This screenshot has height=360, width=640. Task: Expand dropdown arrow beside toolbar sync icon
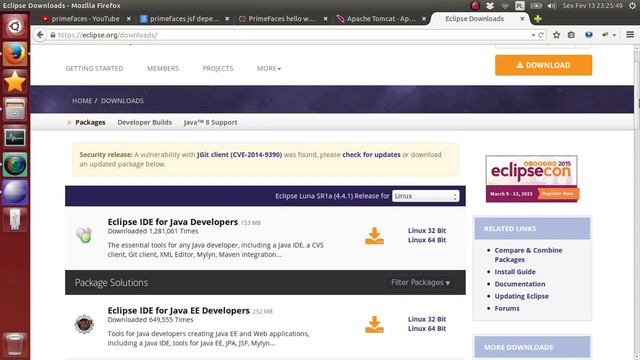click(x=614, y=36)
